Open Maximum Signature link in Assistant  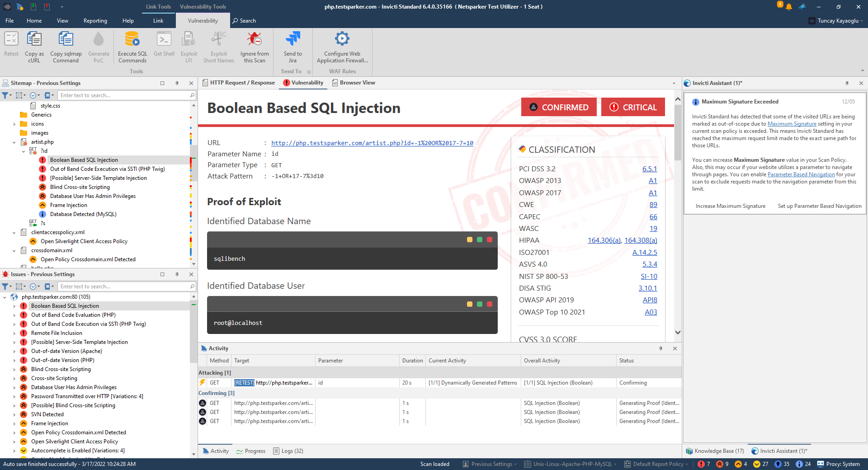point(792,124)
